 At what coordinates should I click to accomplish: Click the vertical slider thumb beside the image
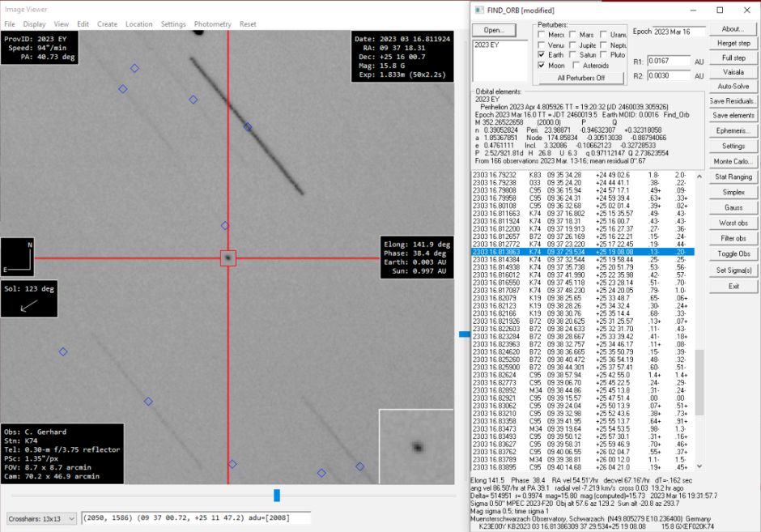tap(464, 334)
